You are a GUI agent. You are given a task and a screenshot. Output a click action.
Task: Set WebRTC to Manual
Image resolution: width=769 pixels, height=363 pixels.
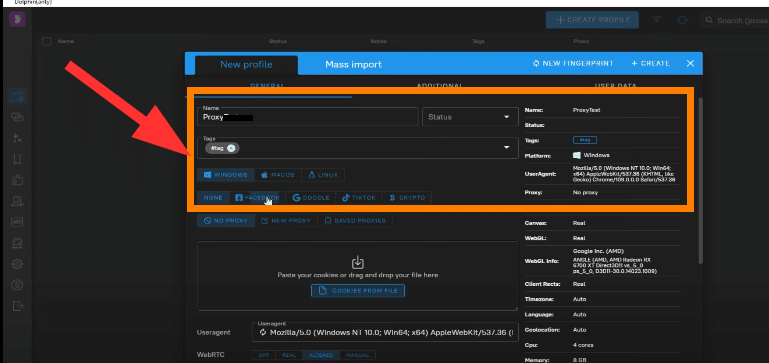[358, 355]
